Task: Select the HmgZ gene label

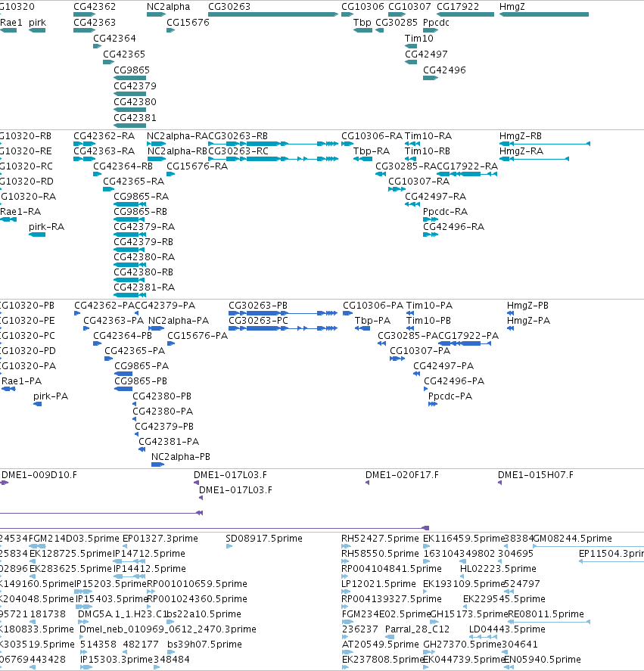Action: 512,7
